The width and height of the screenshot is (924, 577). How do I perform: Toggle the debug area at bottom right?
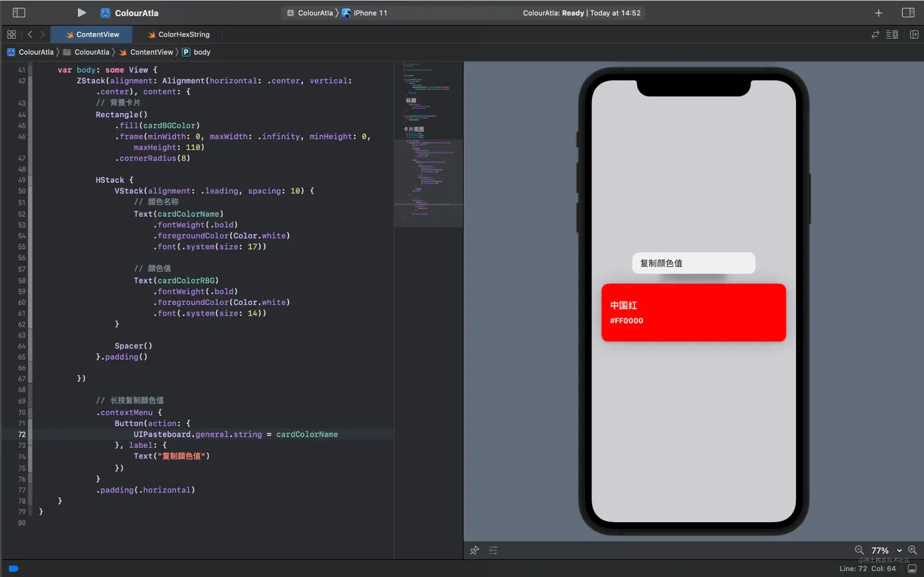coord(912,568)
